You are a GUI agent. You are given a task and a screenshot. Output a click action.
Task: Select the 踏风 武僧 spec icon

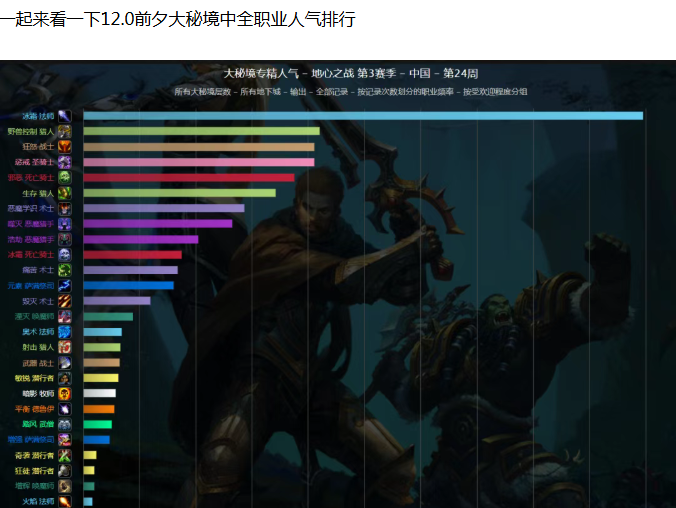click(x=65, y=424)
